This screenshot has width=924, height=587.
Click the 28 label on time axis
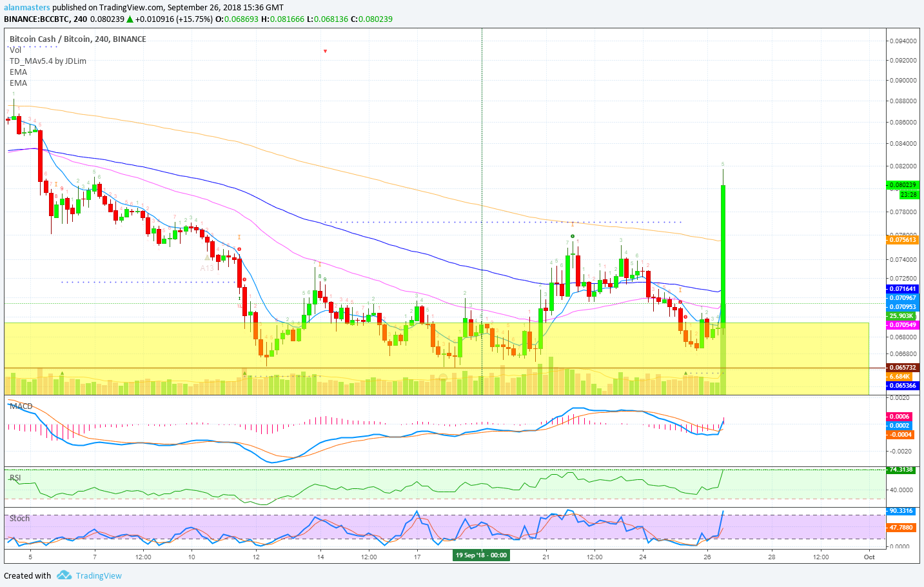tap(771, 557)
